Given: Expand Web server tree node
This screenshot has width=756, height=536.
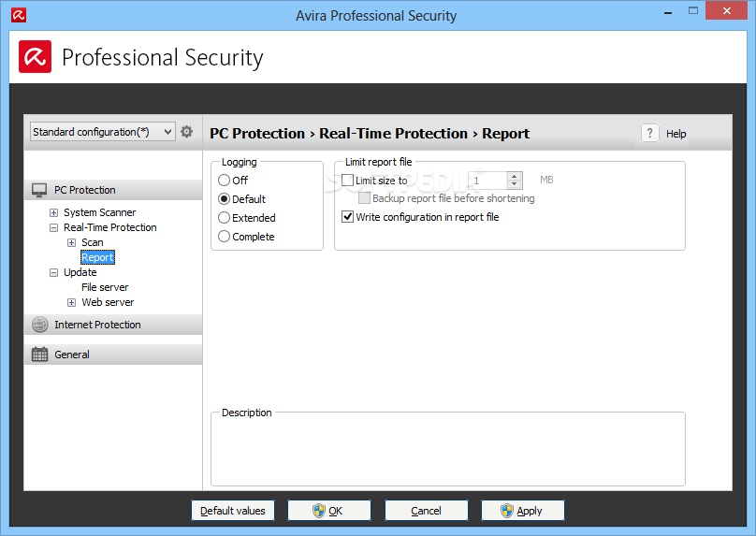Looking at the screenshot, I should [x=71, y=302].
